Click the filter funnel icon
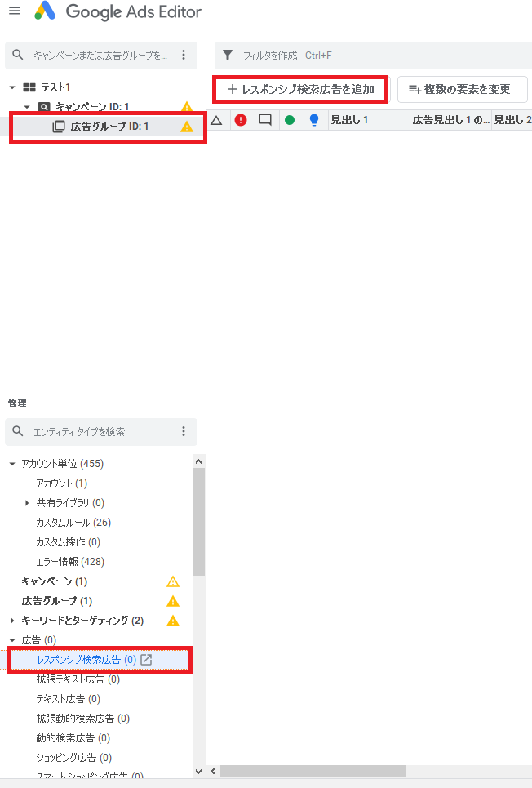Viewport: 532px width, 788px height. click(x=228, y=55)
